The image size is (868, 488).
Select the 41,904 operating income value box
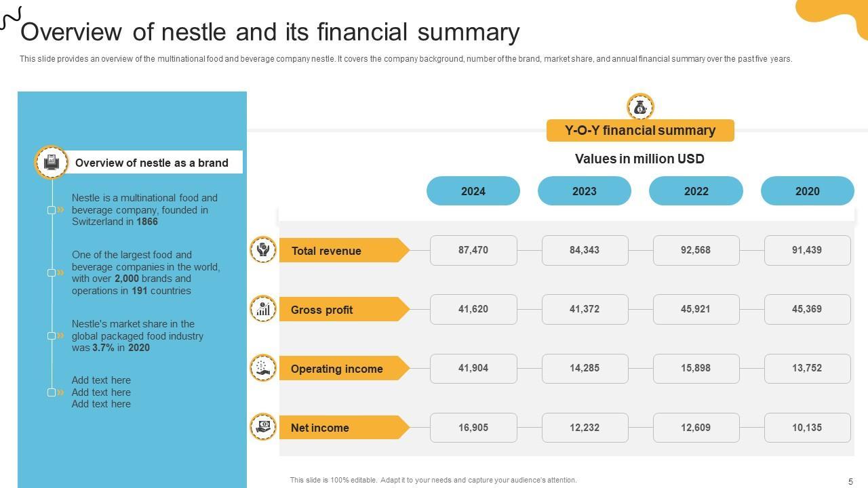473,368
